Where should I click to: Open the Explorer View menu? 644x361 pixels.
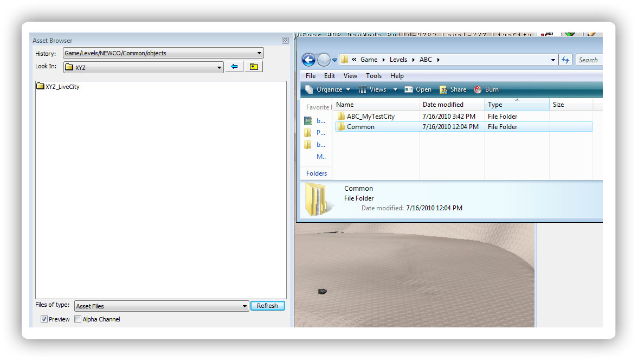tap(350, 76)
